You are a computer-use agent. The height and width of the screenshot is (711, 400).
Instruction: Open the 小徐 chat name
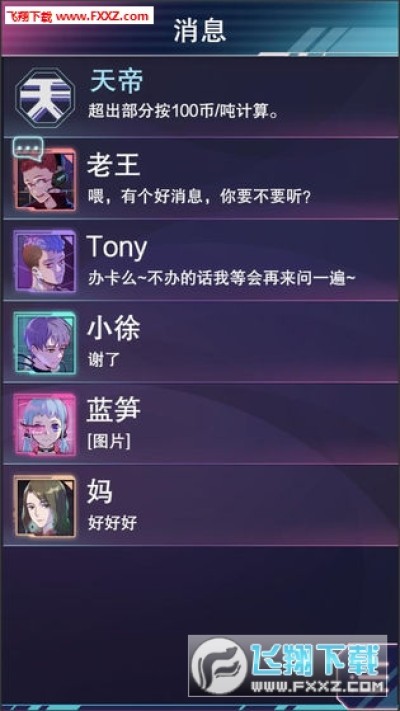pos(113,328)
